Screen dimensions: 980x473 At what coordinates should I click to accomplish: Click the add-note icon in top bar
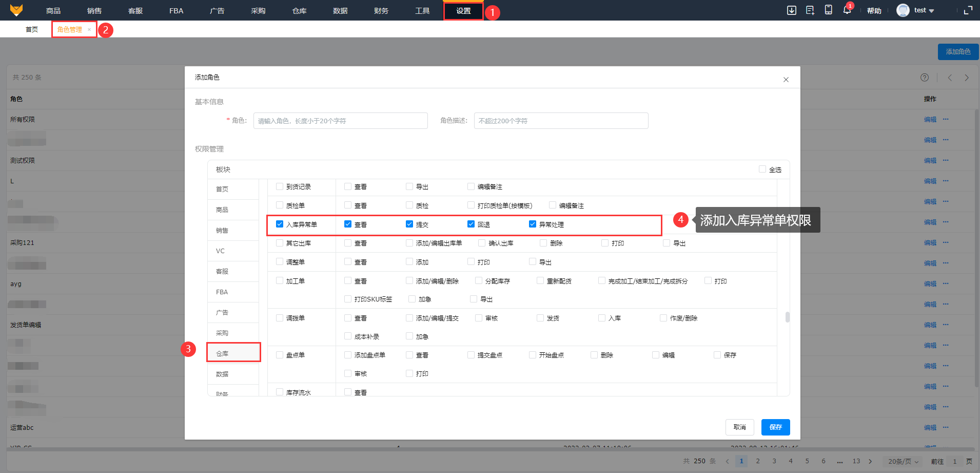click(810, 10)
